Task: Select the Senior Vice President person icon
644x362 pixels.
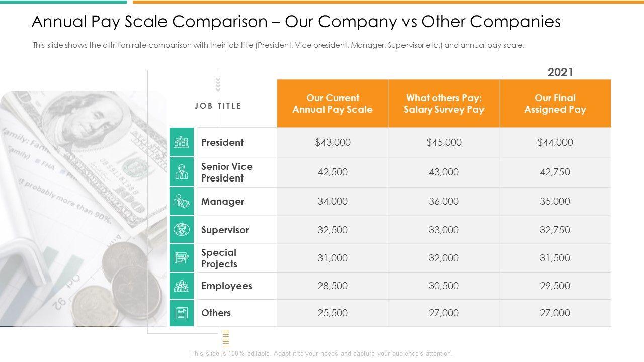Action: click(x=182, y=172)
